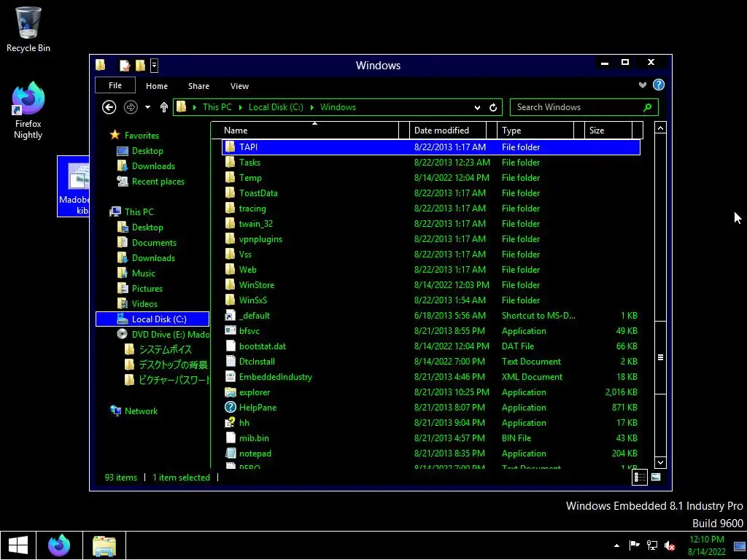Open the Recycle Bin desktop icon
The image size is (747, 560).
point(28,29)
